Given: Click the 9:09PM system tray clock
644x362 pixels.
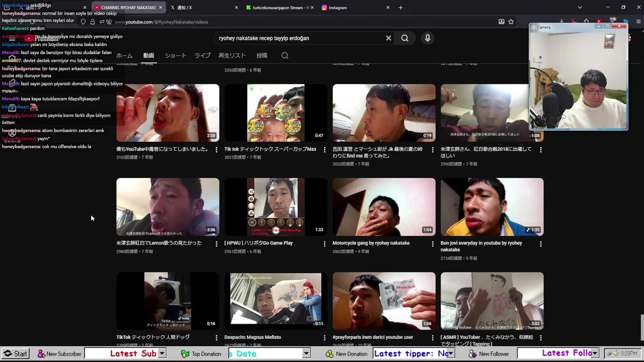Looking at the screenshot, I should click(x=629, y=353).
